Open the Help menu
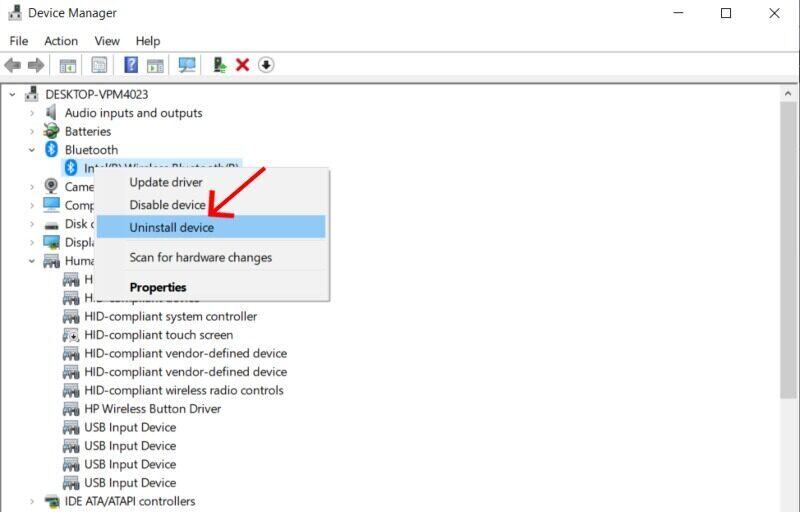The height and width of the screenshot is (512, 800). tap(148, 41)
